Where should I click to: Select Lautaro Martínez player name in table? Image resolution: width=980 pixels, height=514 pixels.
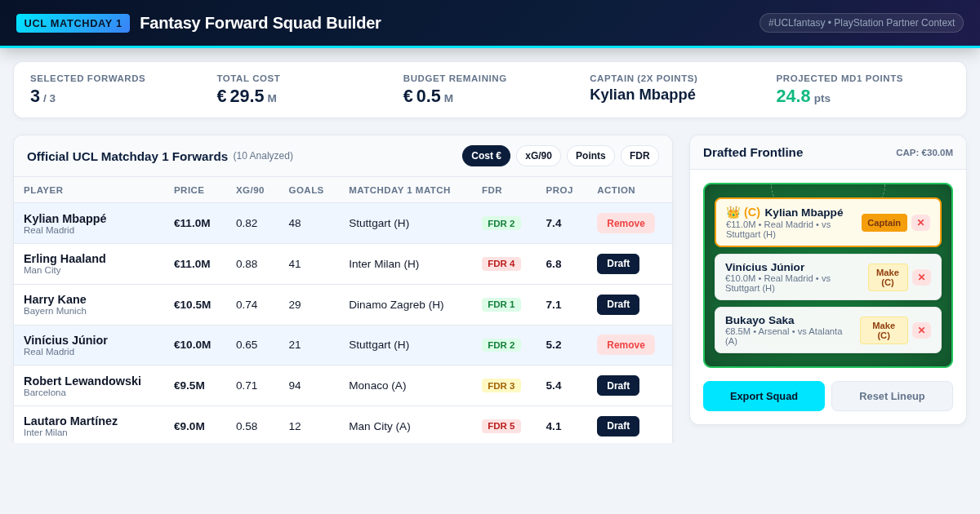point(70,421)
